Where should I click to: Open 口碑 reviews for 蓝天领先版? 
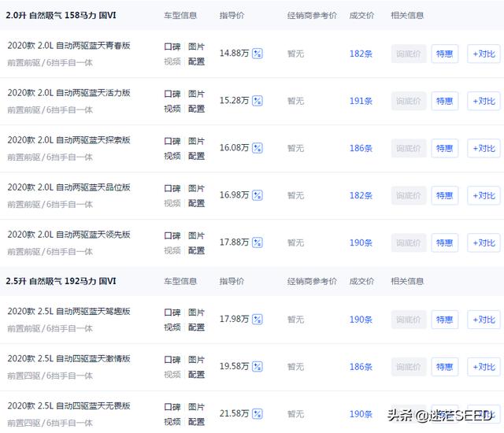pyautogui.click(x=172, y=235)
